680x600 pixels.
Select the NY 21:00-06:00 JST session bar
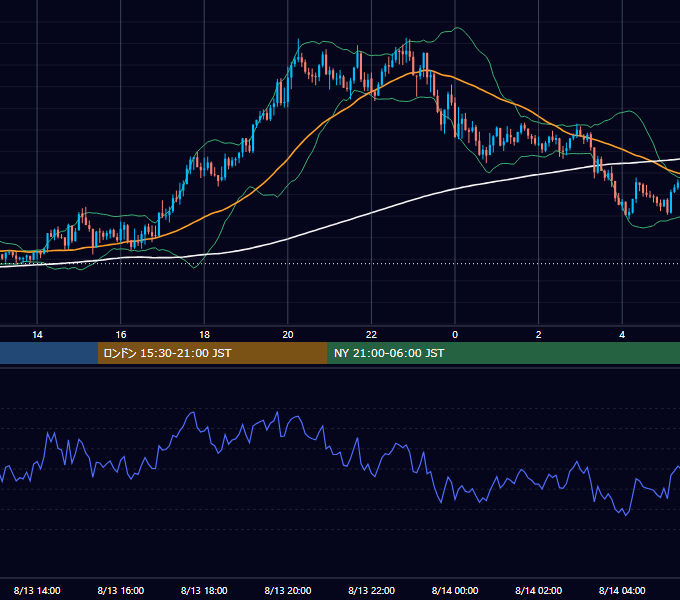click(503, 353)
